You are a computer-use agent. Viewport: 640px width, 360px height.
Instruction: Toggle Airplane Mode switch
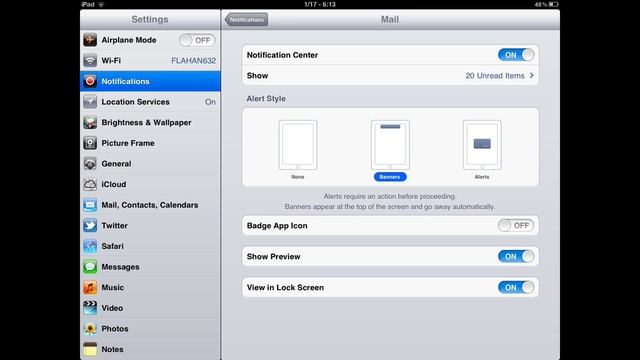pos(197,40)
